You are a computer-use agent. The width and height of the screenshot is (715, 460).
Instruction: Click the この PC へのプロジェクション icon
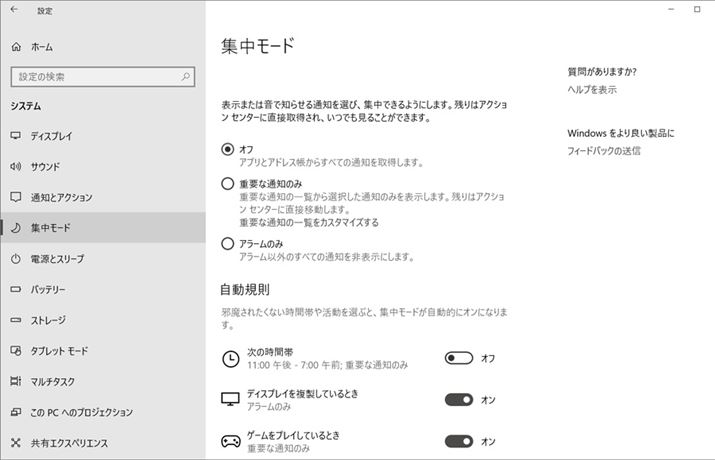[16, 412]
